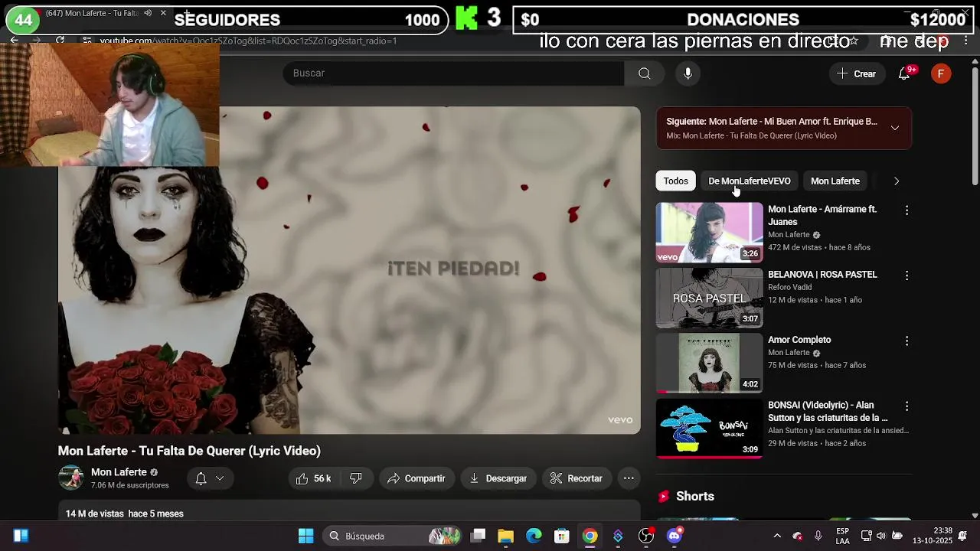Viewport: 980px width, 551px height.
Task: Go back in Chrome
Action: click(x=14, y=40)
